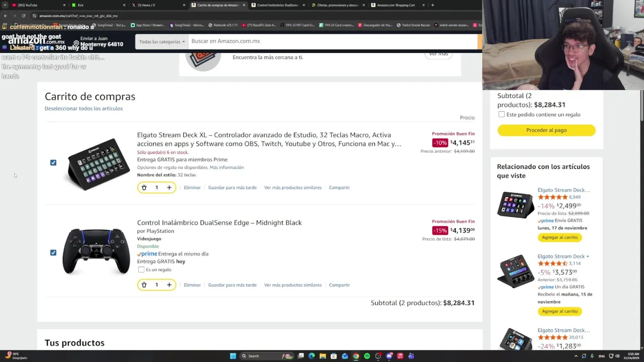Close the YouTube browser tab
Screen dimensions: 644x362
[65, 5]
